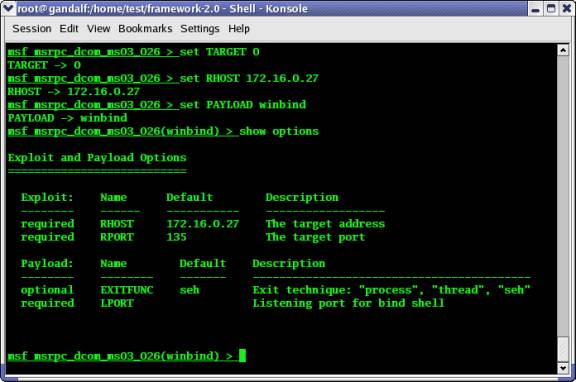Click the 'RHOST -> 172.16.0.27' output line

pos(73,92)
